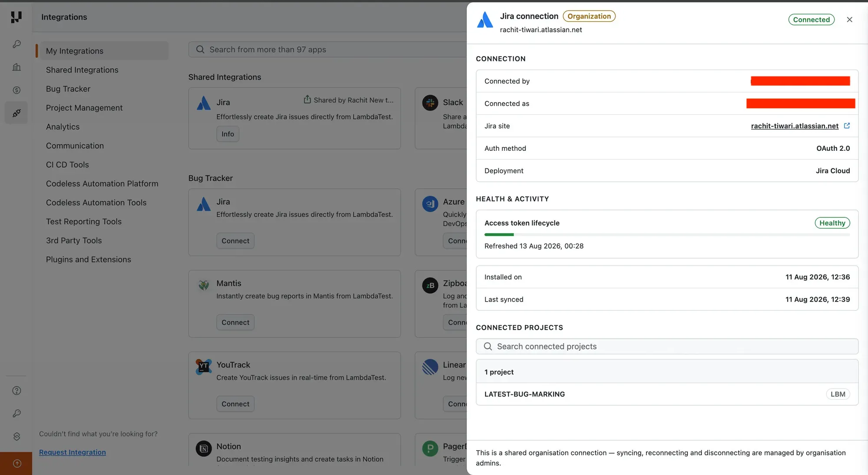This screenshot has width=868, height=475.
Task: Click the search magnifier icon in the apps search bar
Action: tap(200, 50)
